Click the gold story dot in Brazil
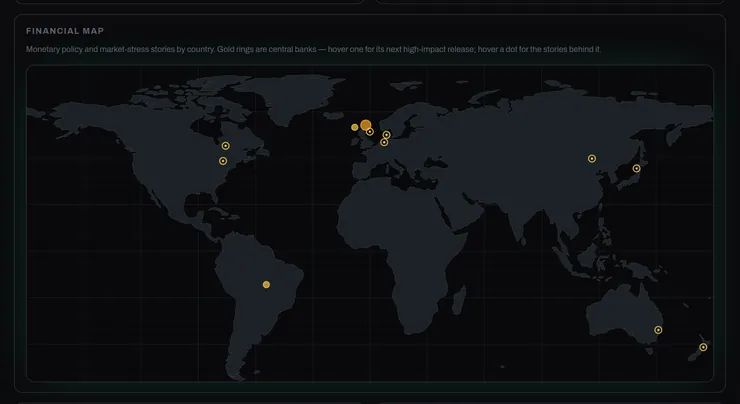This screenshot has height=404, width=740. pyautogui.click(x=266, y=285)
